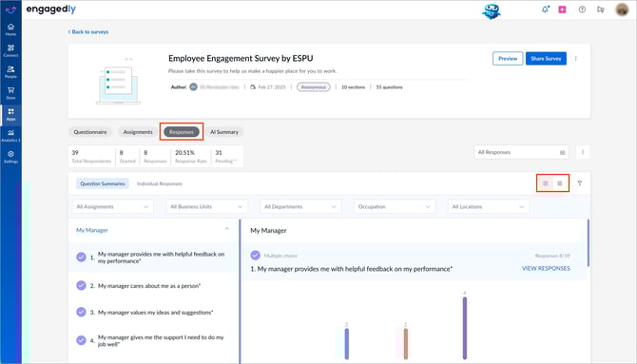Select Question Summaries sub-tab

pos(103,183)
